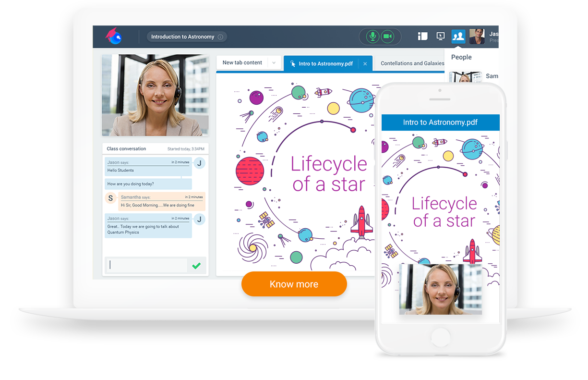Open the sidebar layout panel icon

pos(422,37)
